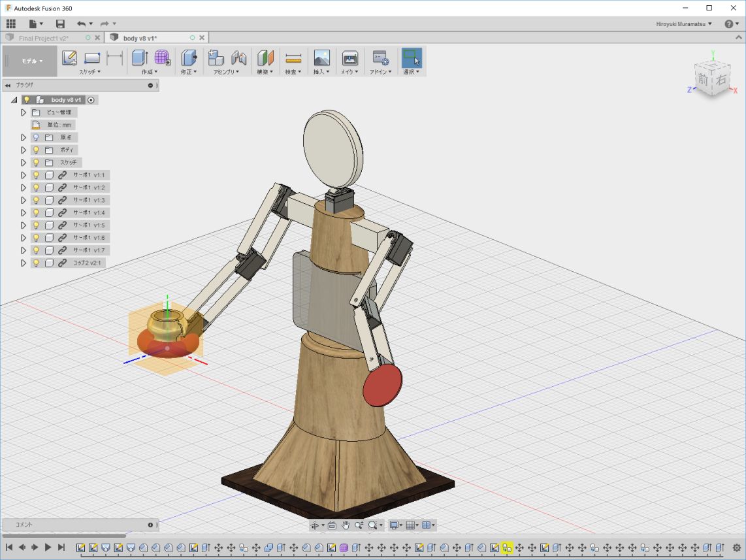Collapse the body v8 v1 root node
This screenshot has height=560, width=746.
pos(14,100)
